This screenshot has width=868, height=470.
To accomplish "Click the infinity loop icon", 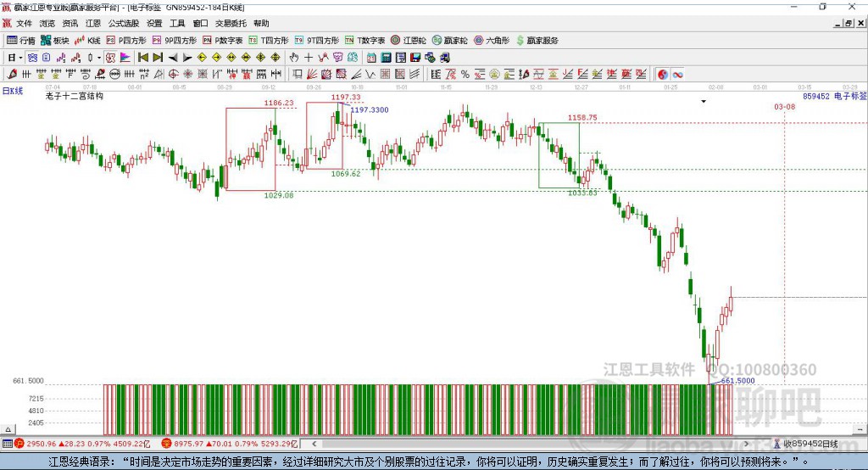I will pyautogui.click(x=677, y=74).
